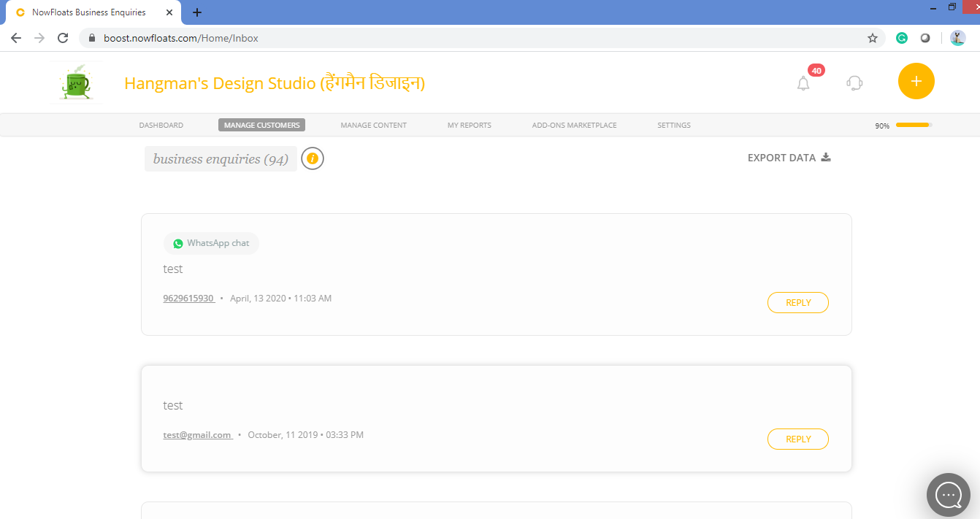Open the Settings menu
Screen dimensions: 980x519
tap(674, 125)
